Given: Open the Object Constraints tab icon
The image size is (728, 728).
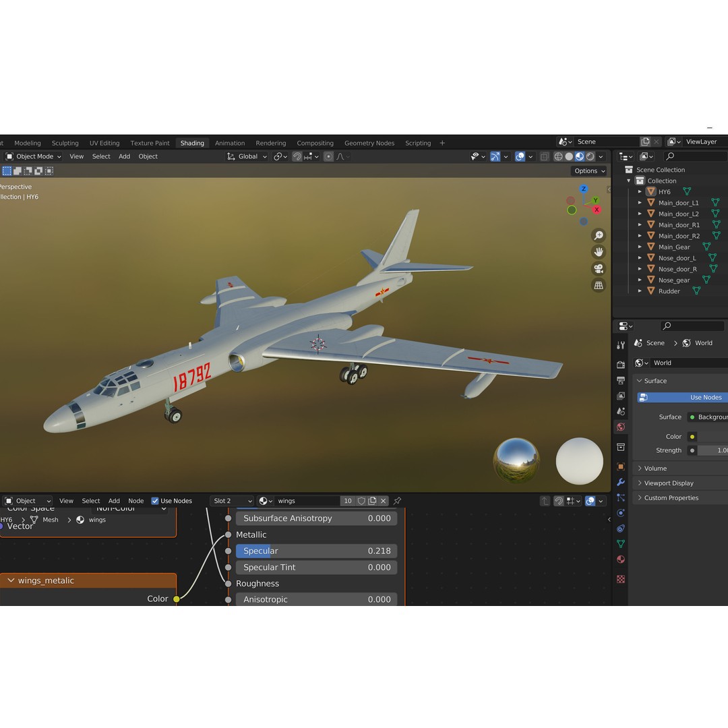Looking at the screenshot, I should [621, 528].
